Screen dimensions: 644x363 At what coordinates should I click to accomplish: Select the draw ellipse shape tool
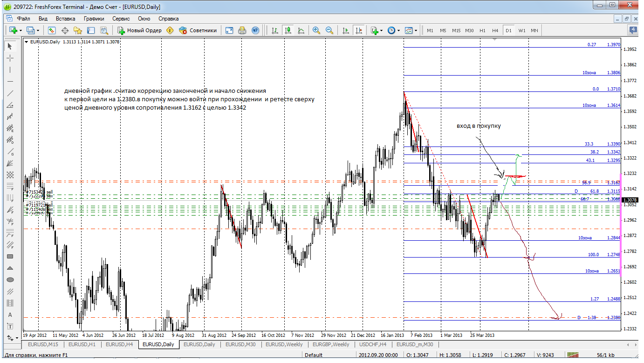point(10,280)
